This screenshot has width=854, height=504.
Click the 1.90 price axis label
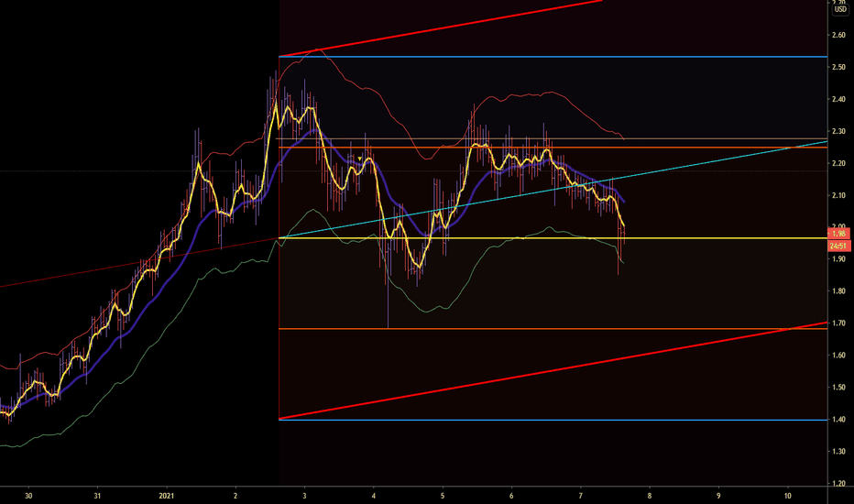coord(838,259)
